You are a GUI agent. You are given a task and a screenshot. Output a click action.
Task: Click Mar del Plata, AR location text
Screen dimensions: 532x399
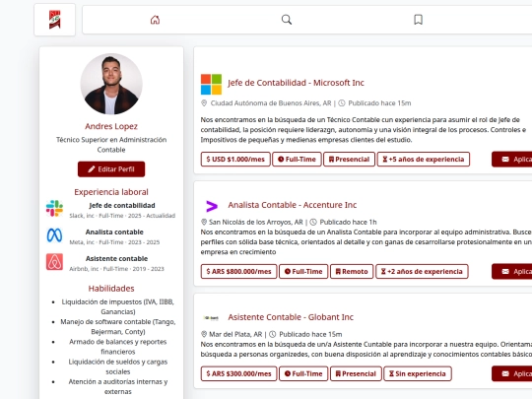click(x=235, y=334)
